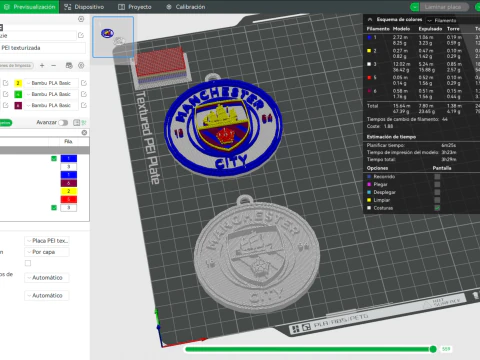Viewport: 480px width, 360px height.
Task: Open printer settings gear at panel top
Action: click(x=81, y=19)
